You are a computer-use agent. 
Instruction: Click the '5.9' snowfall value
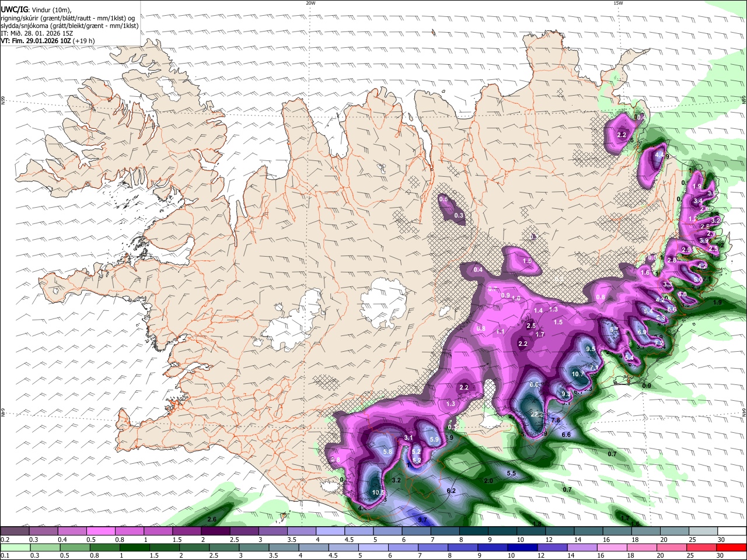pyautogui.click(x=434, y=439)
